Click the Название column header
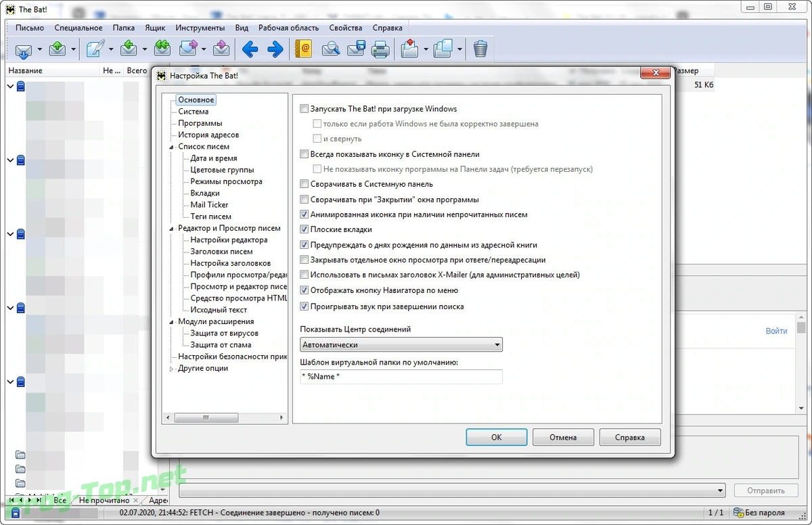 point(26,70)
